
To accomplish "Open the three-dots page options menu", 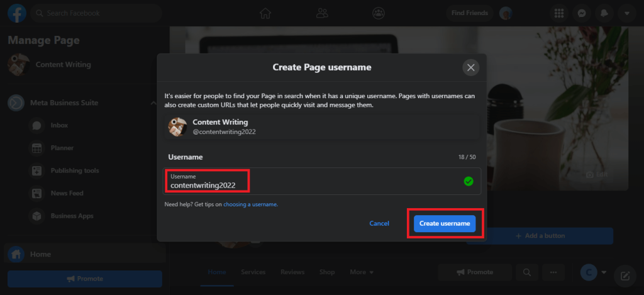I will tap(553, 272).
